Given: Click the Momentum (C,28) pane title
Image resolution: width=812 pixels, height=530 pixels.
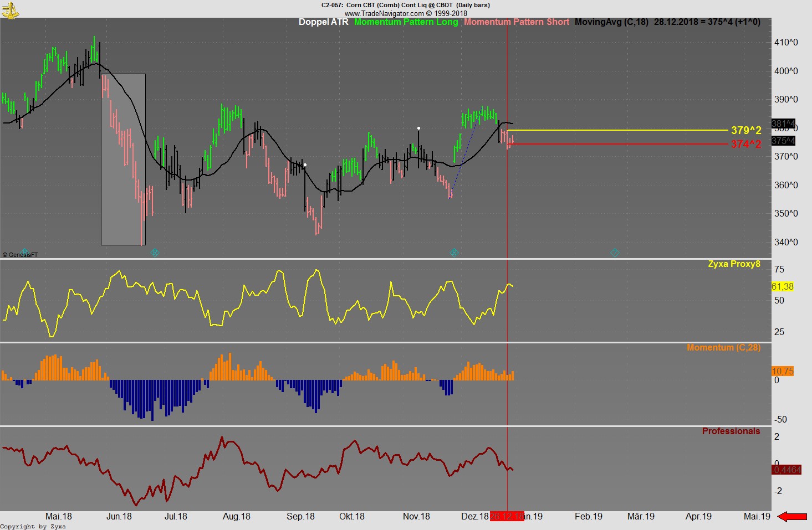Looking at the screenshot, I should (723, 348).
